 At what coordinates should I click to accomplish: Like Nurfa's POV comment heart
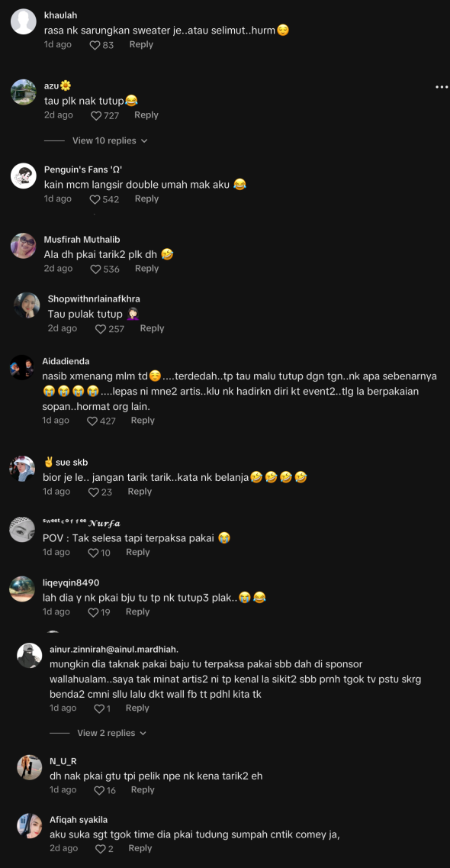point(93,553)
